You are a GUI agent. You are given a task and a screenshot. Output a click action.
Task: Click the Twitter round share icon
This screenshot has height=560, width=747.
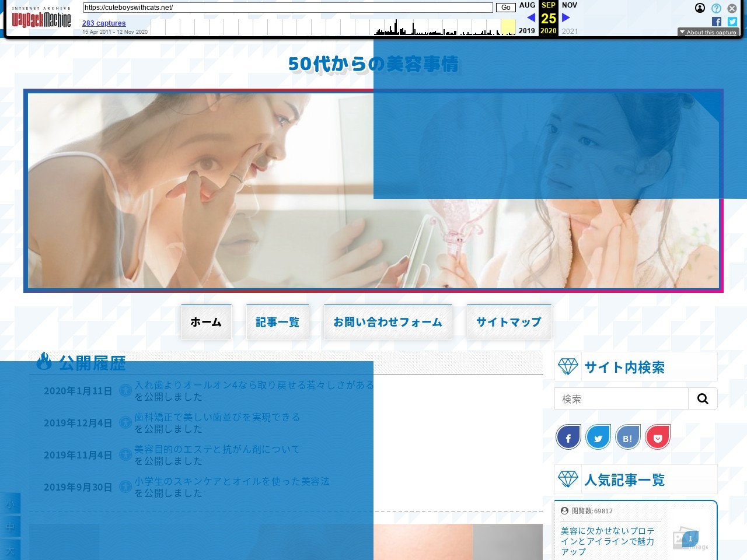point(598,437)
